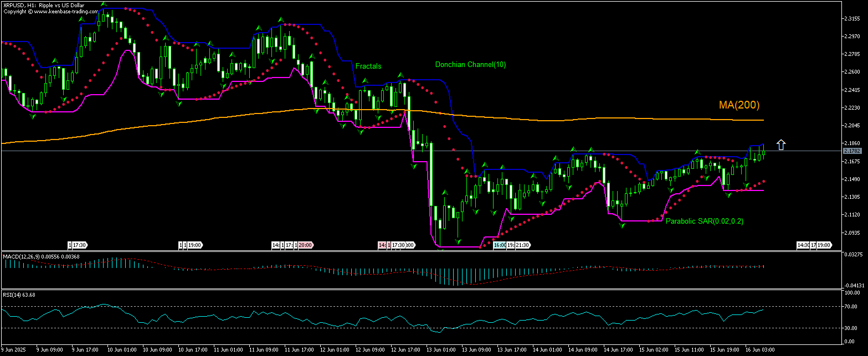The height and width of the screenshot is (356, 868).
Task: Click the 9 Jun 2025 date axis label
Action: click(13, 349)
